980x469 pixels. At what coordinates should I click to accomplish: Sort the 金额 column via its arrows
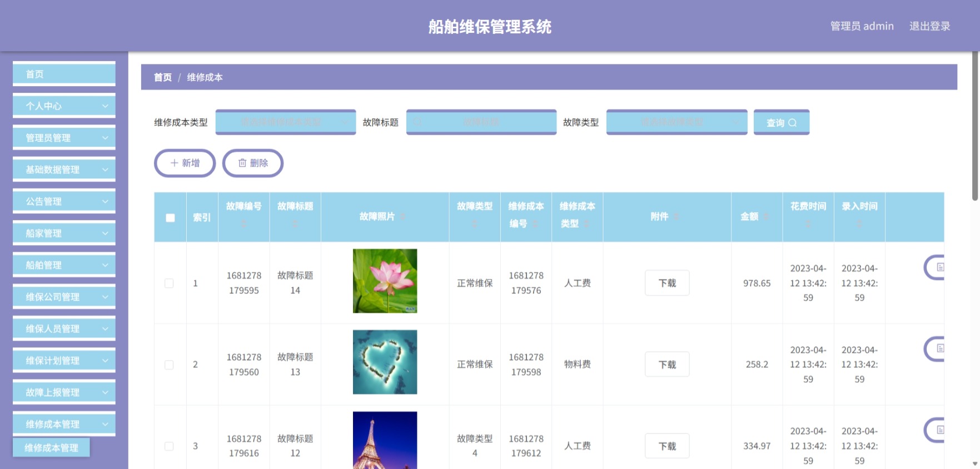766,216
